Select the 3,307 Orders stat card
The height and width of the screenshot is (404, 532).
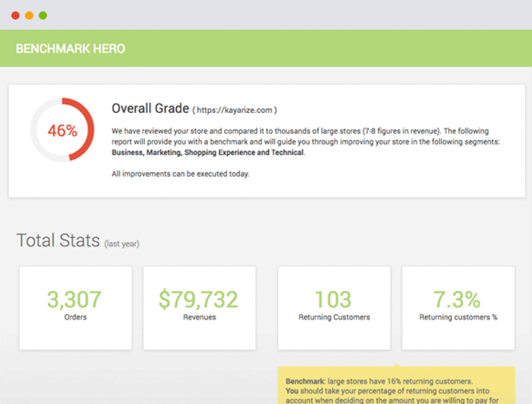(75, 308)
